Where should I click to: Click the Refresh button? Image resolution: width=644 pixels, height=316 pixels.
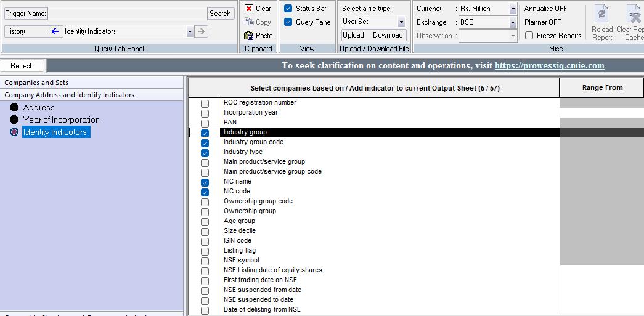(x=22, y=66)
